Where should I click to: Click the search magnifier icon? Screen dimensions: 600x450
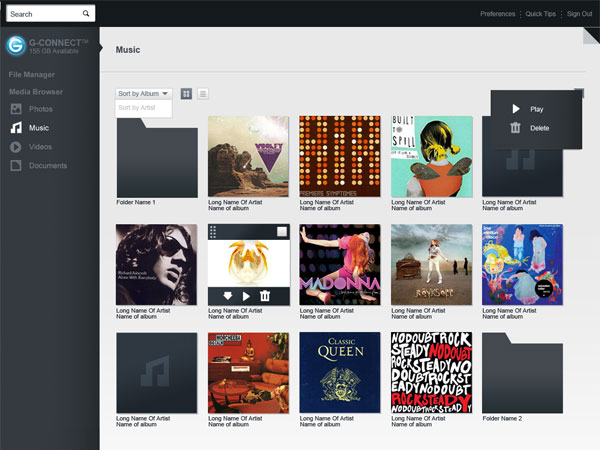[86, 14]
